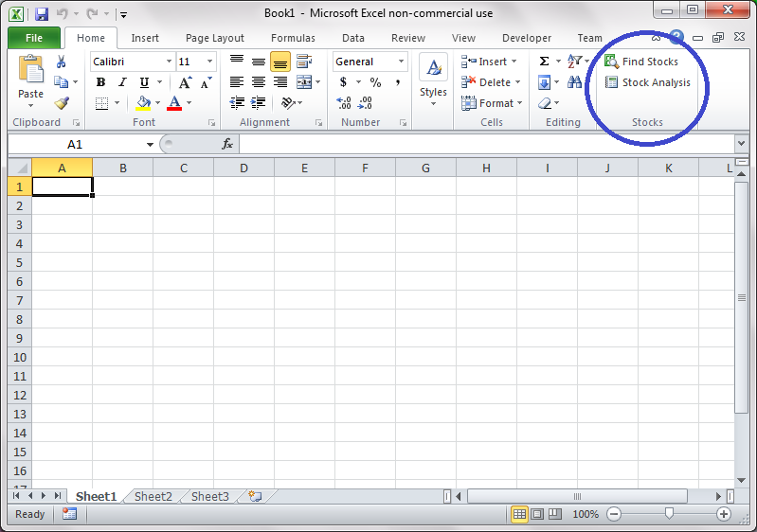757x532 pixels.
Task: Open Find & Select binoculars
Action: (x=574, y=82)
